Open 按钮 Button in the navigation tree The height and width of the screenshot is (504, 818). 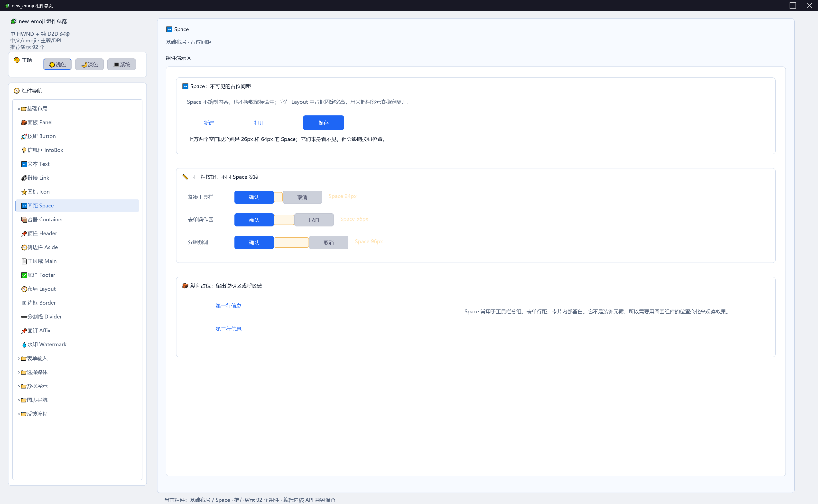[77, 136]
